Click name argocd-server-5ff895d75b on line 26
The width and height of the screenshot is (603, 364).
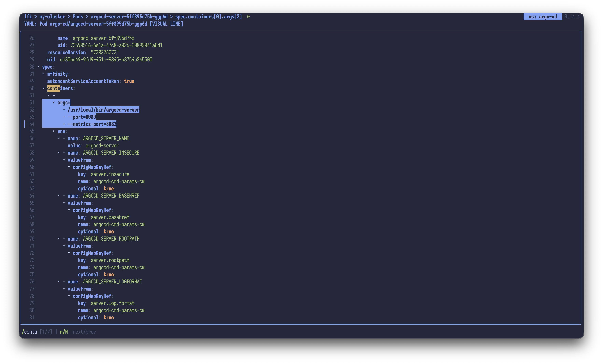coord(96,38)
